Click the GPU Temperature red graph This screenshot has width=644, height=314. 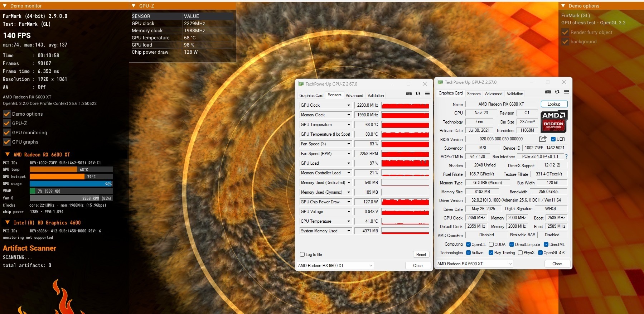tap(405, 125)
